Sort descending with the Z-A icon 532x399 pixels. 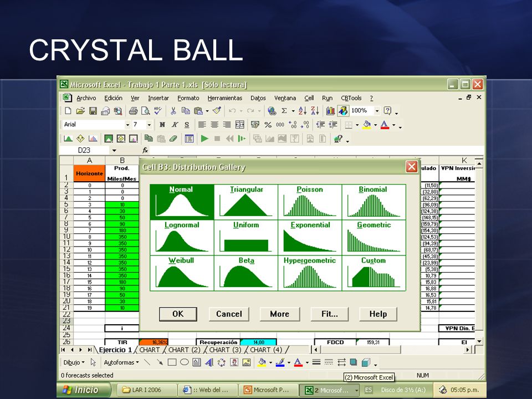[315, 111]
